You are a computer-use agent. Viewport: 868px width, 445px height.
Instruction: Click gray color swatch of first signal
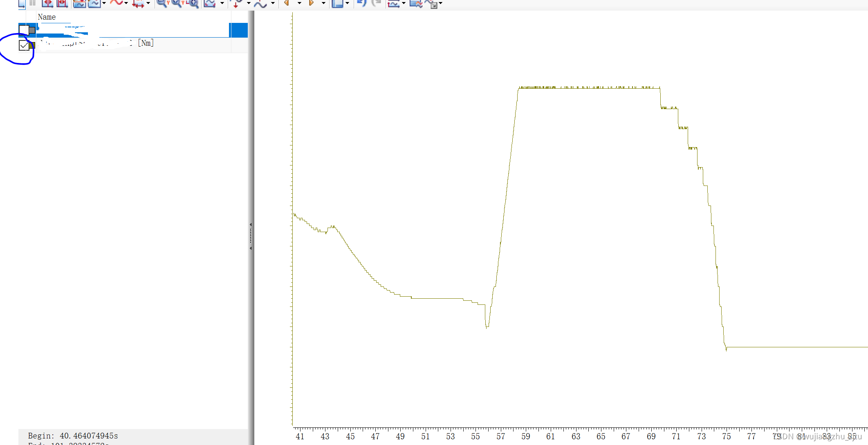tap(32, 30)
